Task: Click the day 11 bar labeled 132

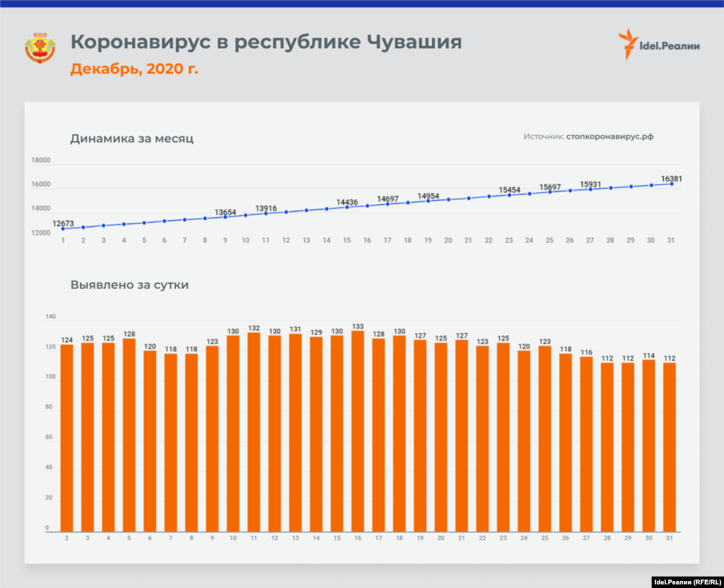Action: [x=254, y=432]
